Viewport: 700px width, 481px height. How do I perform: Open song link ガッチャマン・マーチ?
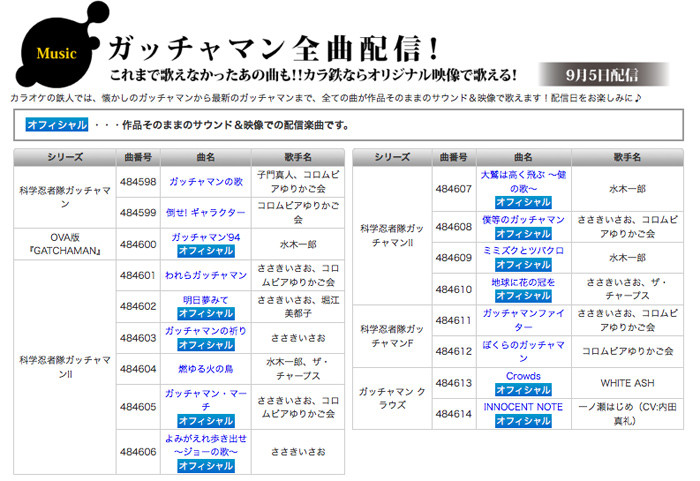[206, 400]
